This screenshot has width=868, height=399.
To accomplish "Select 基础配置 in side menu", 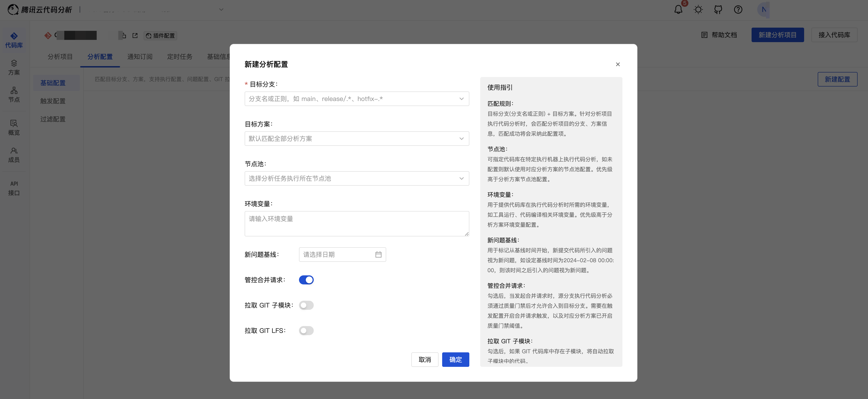I will (56, 83).
